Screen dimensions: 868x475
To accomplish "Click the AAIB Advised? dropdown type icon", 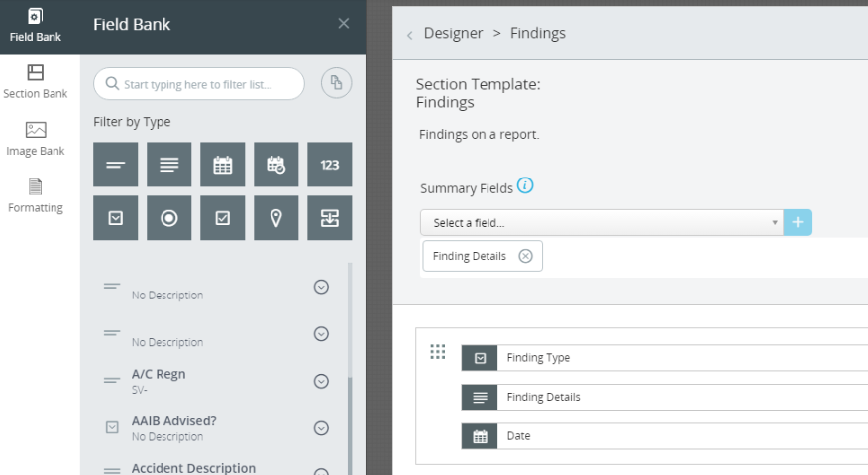I will pos(112,427).
